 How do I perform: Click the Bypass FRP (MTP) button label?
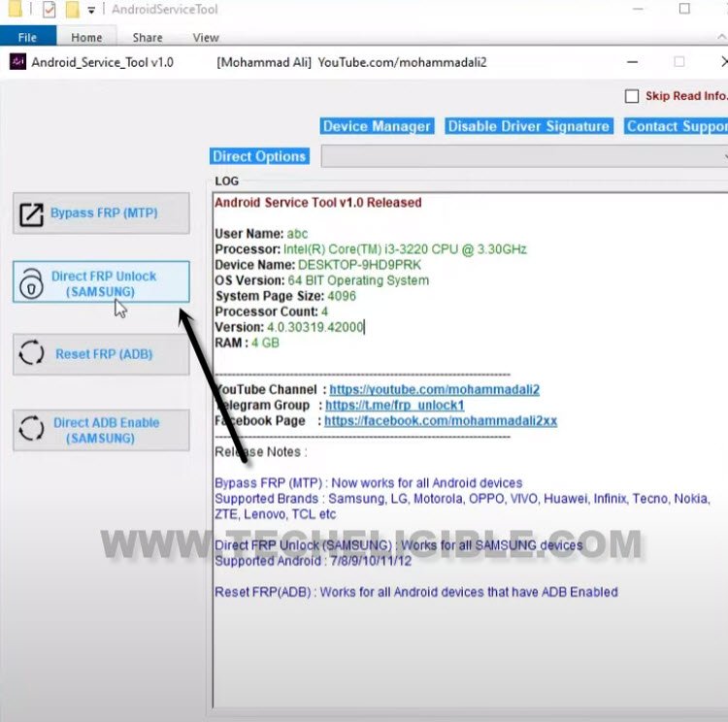point(104,213)
